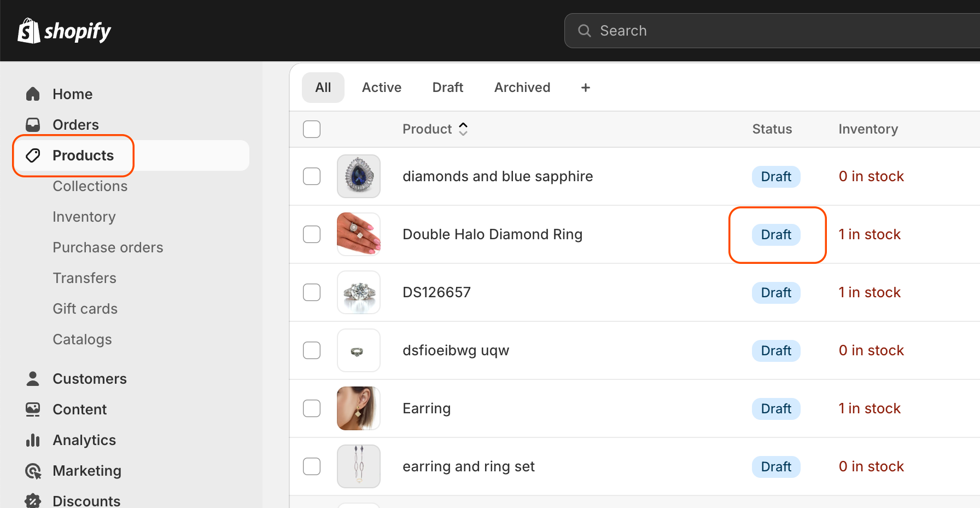Tick the checkbox for Double Halo Diamond Ring
This screenshot has width=980, height=508.
(312, 234)
